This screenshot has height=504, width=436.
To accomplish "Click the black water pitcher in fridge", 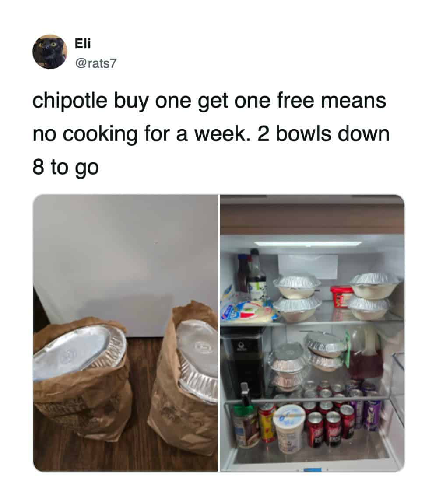I will tap(243, 363).
